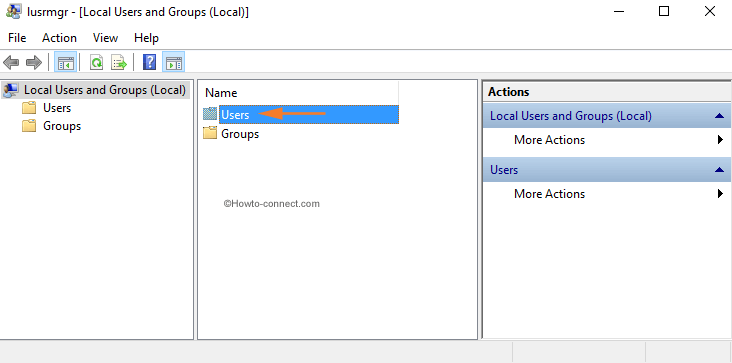Screen dimensions: 732x363
Task: Open Help via the question mark icon
Action: (149, 62)
